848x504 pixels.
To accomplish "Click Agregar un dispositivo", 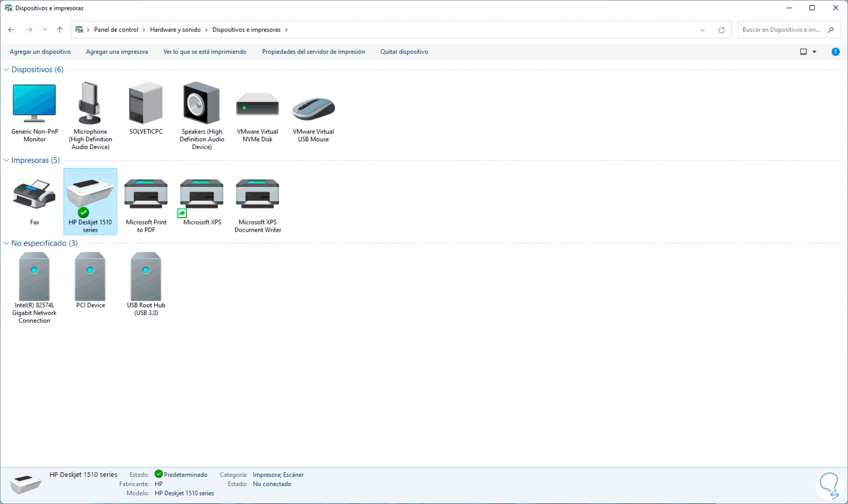I will [x=40, y=52].
